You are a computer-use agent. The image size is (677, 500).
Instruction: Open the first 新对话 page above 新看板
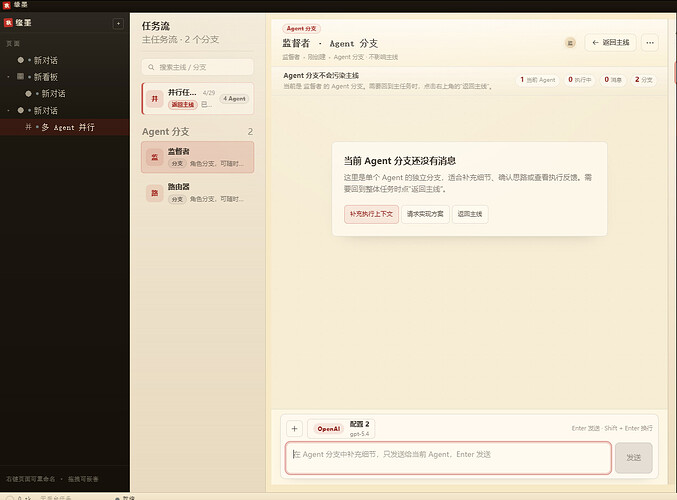pyautogui.click(x=45, y=60)
